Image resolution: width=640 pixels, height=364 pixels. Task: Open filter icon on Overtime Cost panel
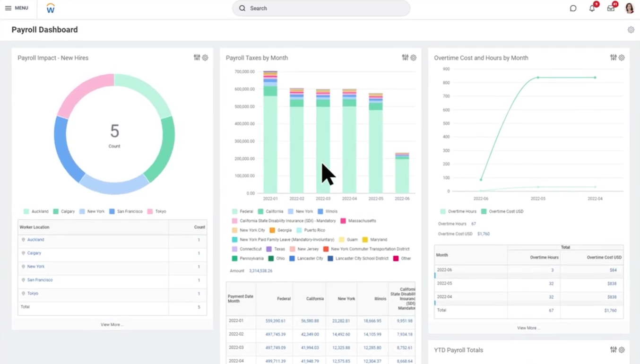(x=613, y=58)
